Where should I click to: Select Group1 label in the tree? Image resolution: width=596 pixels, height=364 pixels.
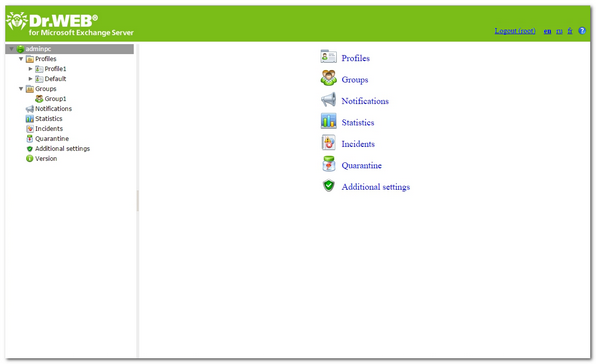click(x=55, y=99)
